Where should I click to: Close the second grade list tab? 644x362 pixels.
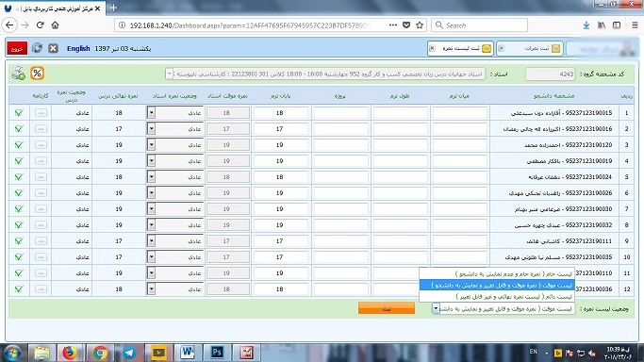tap(432, 48)
